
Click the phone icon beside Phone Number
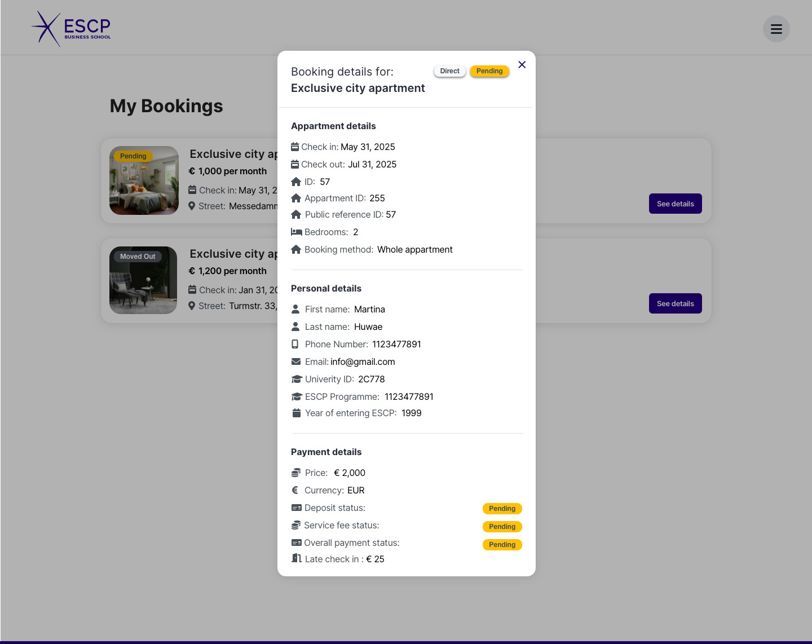point(295,344)
